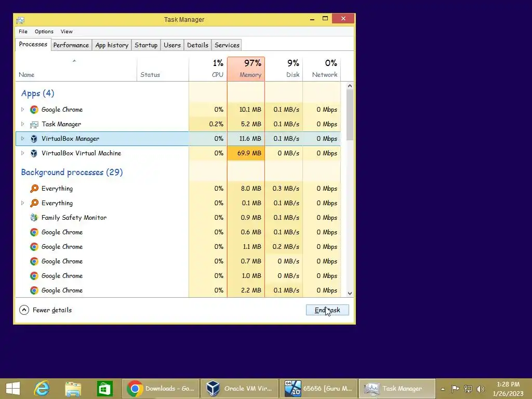Sort by Disk column header
This screenshot has height=399, width=532.
point(284,69)
